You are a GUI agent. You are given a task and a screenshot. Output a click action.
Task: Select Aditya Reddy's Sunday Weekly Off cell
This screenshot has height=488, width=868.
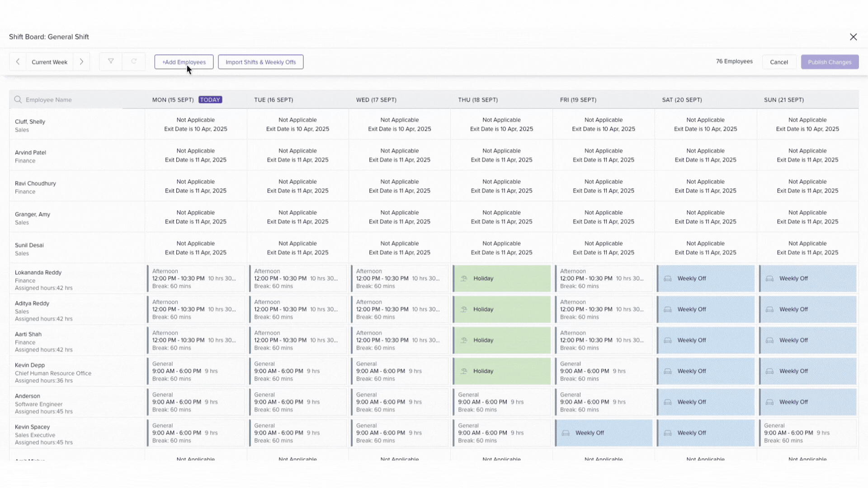coord(808,310)
